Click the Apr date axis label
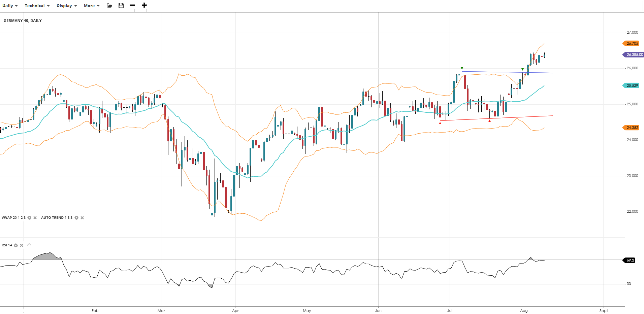 (x=235, y=311)
